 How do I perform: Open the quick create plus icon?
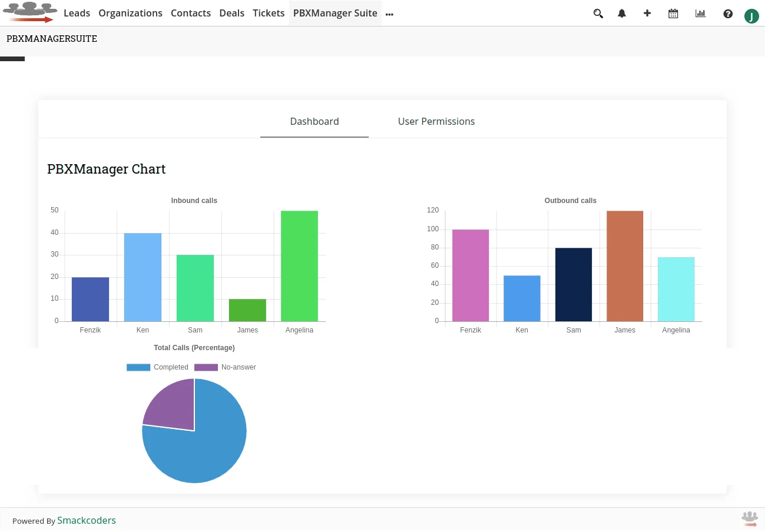[647, 13]
